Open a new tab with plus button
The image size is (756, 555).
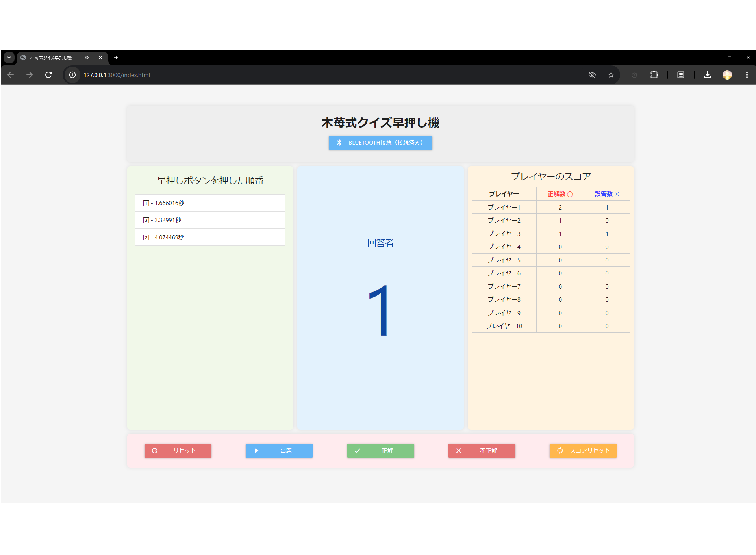click(x=116, y=58)
